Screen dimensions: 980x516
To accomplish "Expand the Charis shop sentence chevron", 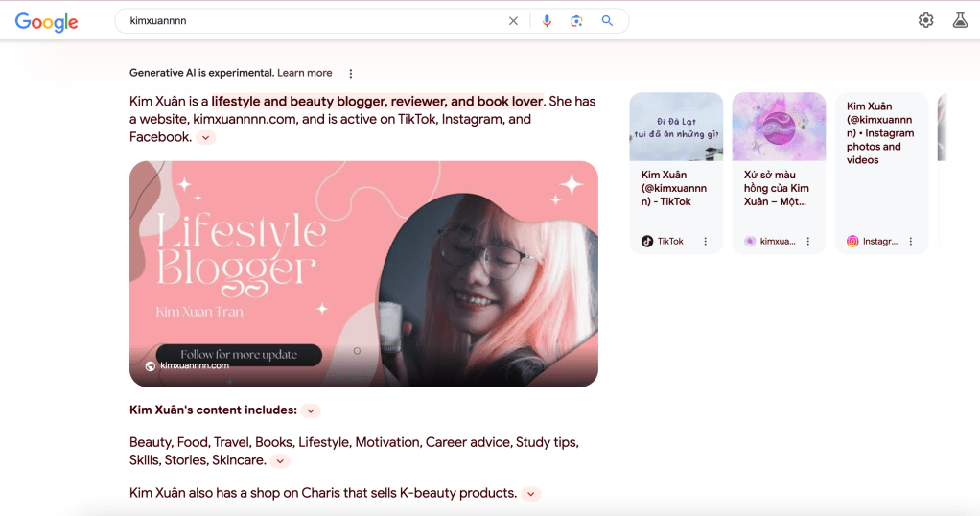I will point(530,494).
